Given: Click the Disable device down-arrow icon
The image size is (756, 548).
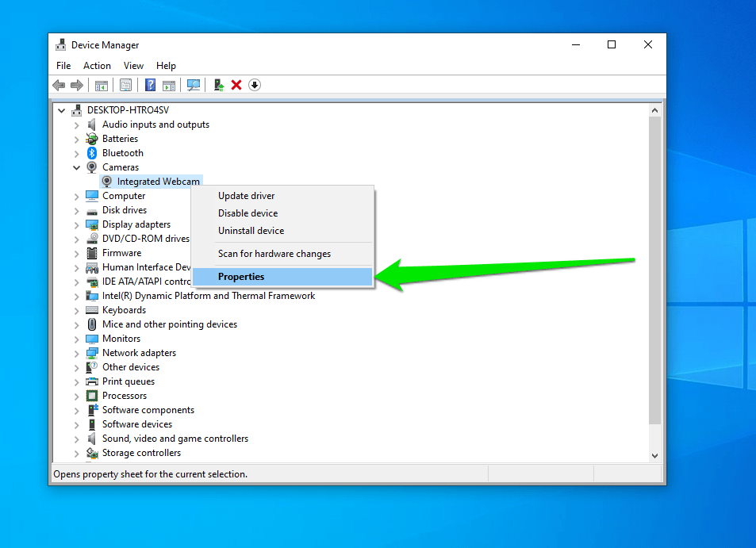Looking at the screenshot, I should click(x=255, y=86).
